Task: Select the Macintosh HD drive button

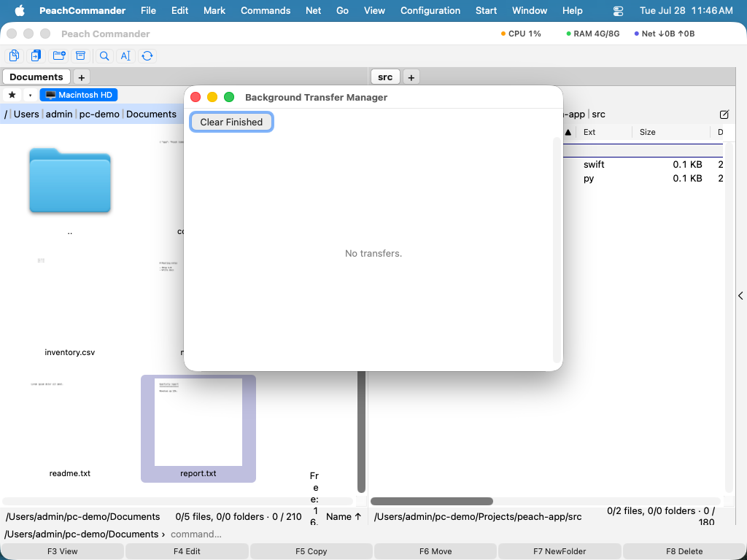Action: (x=79, y=95)
